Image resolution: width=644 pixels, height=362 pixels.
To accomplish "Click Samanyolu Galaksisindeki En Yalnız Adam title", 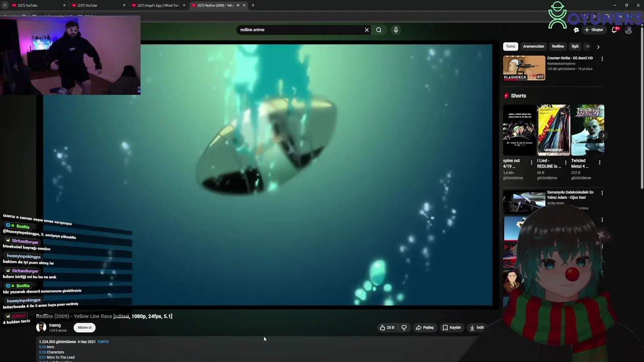I will click(x=570, y=195).
